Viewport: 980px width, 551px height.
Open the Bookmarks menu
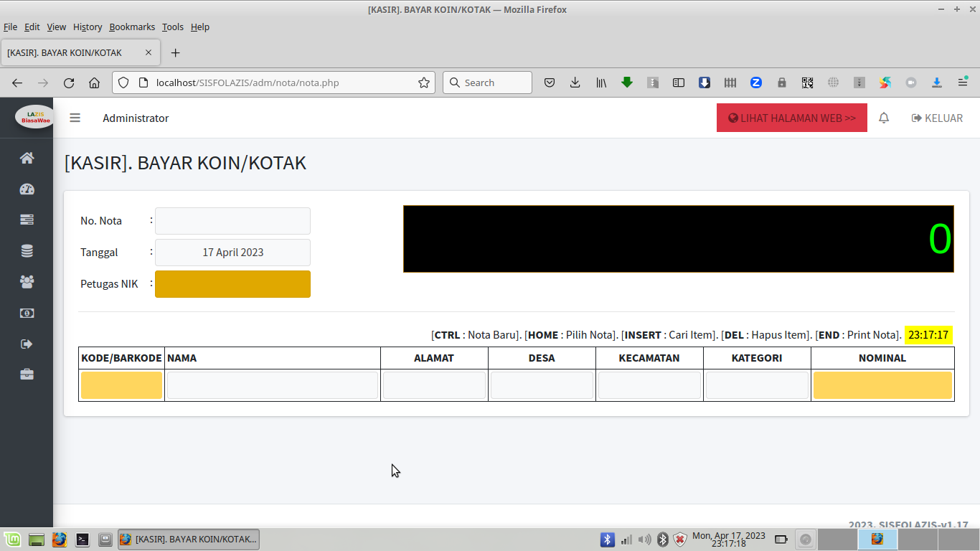pyautogui.click(x=132, y=27)
